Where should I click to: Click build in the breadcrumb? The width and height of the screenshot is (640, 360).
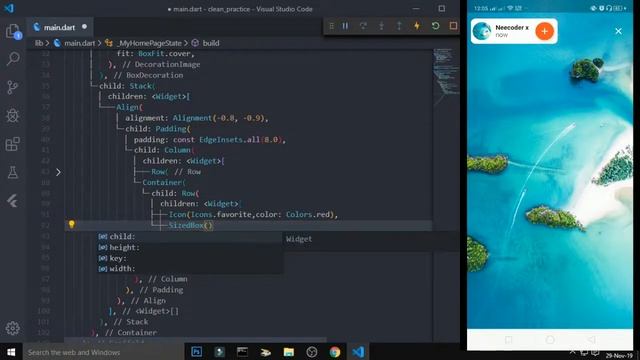pyautogui.click(x=211, y=43)
